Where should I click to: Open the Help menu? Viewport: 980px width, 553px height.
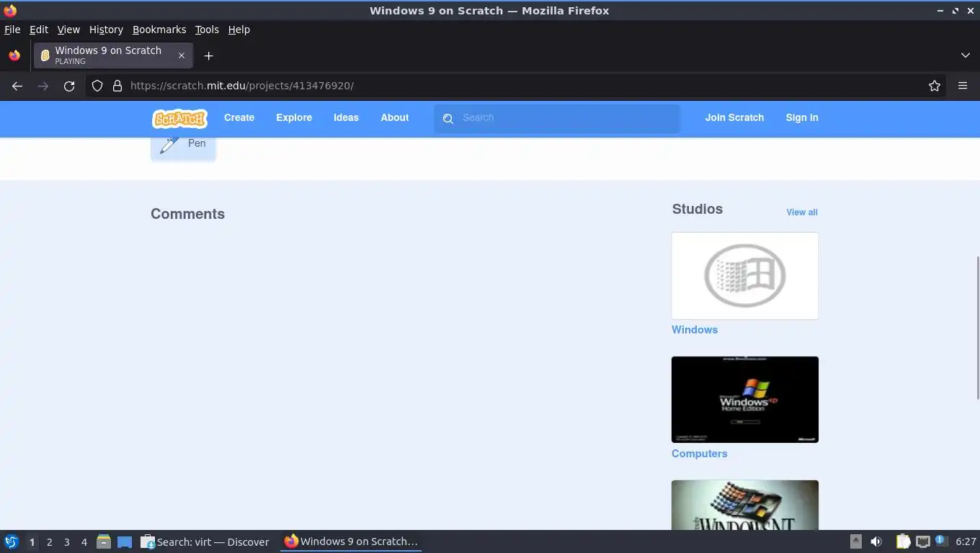pyautogui.click(x=239, y=30)
